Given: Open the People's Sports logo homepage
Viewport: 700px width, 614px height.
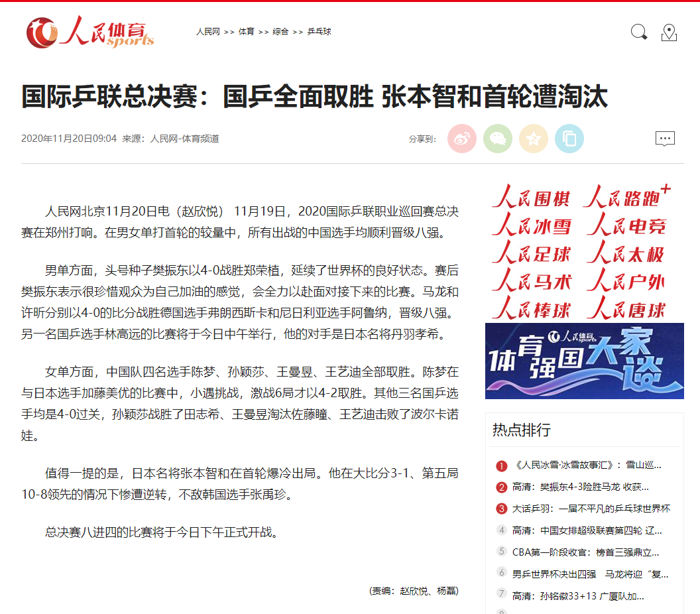Looking at the screenshot, I should pyautogui.click(x=90, y=32).
